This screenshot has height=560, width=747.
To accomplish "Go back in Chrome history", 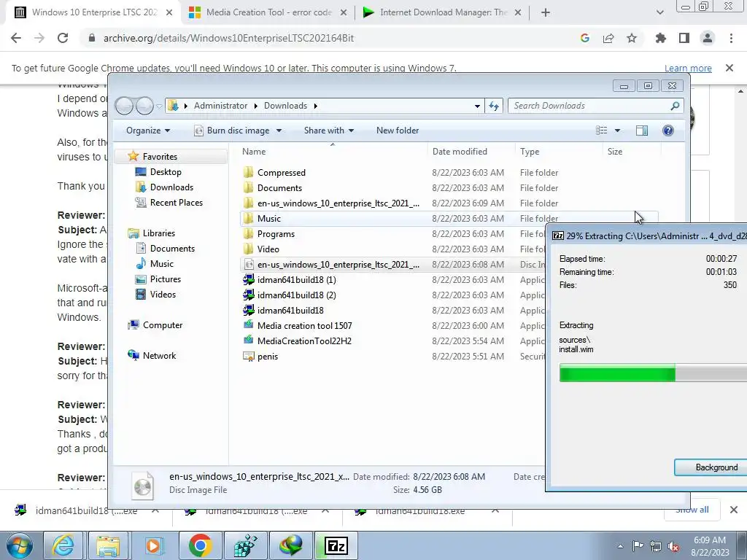I will coord(16,38).
